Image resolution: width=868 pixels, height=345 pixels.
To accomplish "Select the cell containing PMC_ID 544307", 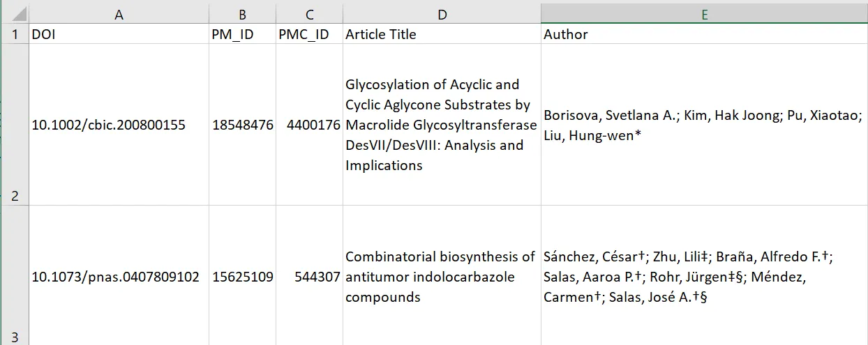I will (309, 277).
